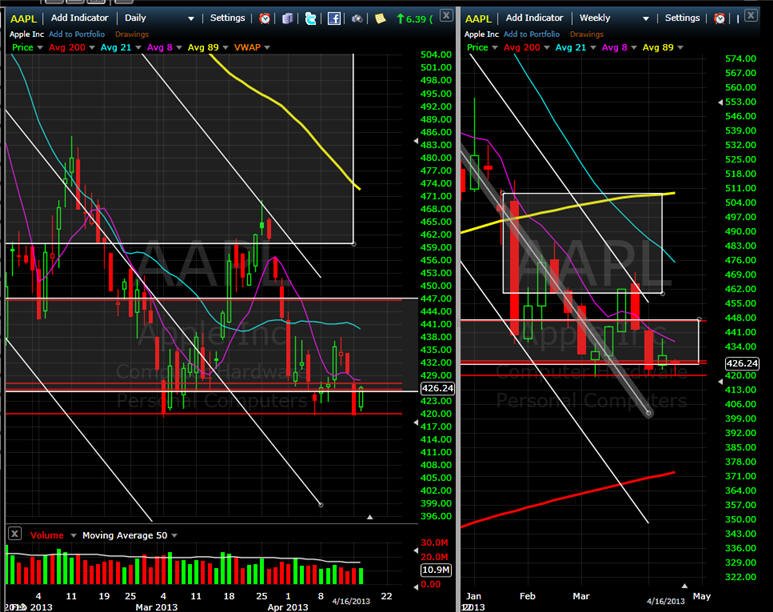Expand the Avg 21 dropdown in Weekly chart
Screen dimensions: 773x612
(593, 48)
